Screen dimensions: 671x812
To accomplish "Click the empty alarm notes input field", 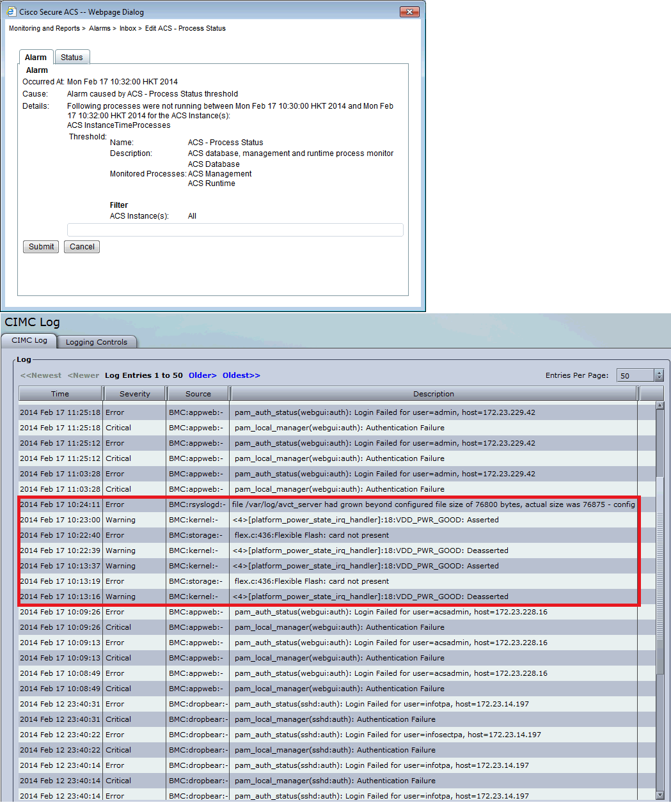I will pos(235,230).
